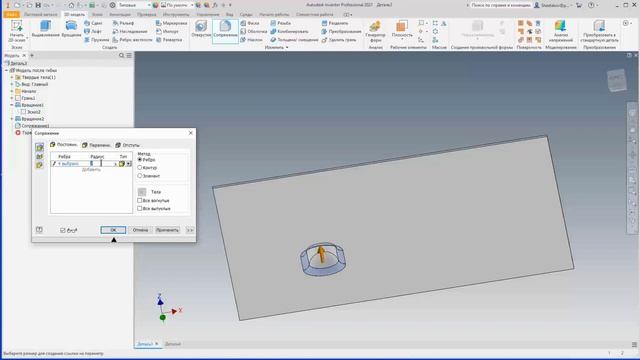Select the Split (Разделить) tool
Viewport: 640px width, 360px height.
click(335, 23)
